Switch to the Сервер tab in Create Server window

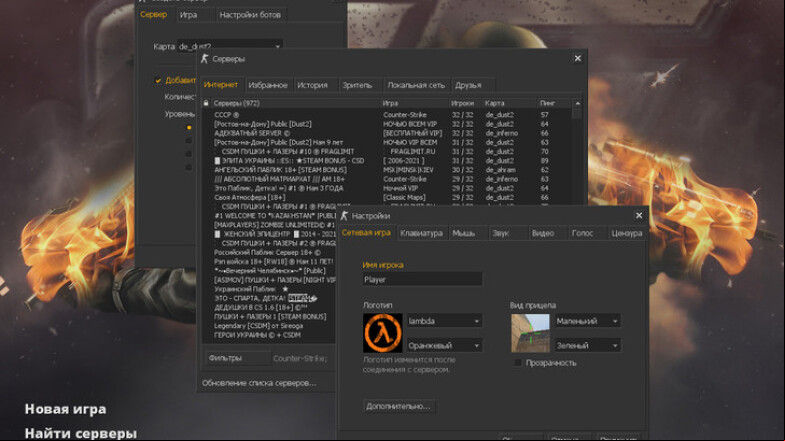154,15
